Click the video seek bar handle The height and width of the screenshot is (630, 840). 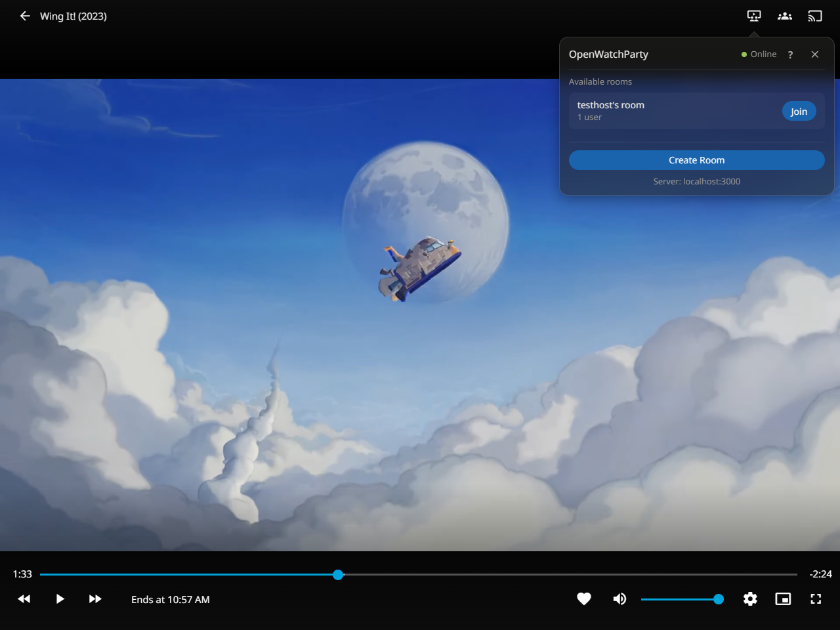tap(338, 575)
